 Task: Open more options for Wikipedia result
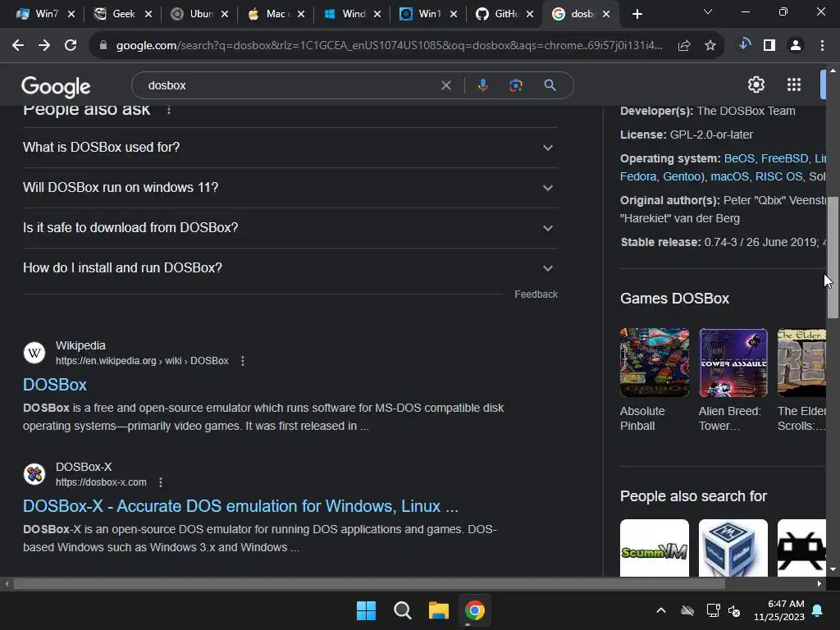(x=243, y=361)
